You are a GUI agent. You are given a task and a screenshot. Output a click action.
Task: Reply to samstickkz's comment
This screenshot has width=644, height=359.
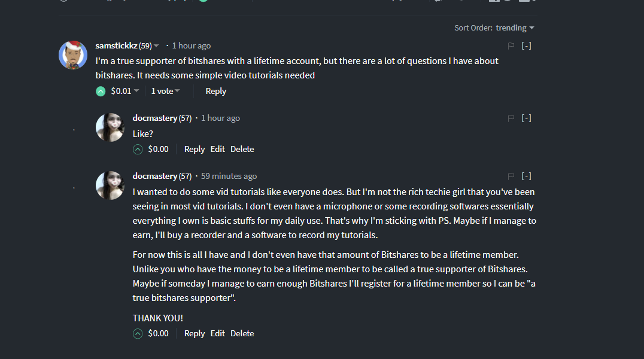(215, 91)
